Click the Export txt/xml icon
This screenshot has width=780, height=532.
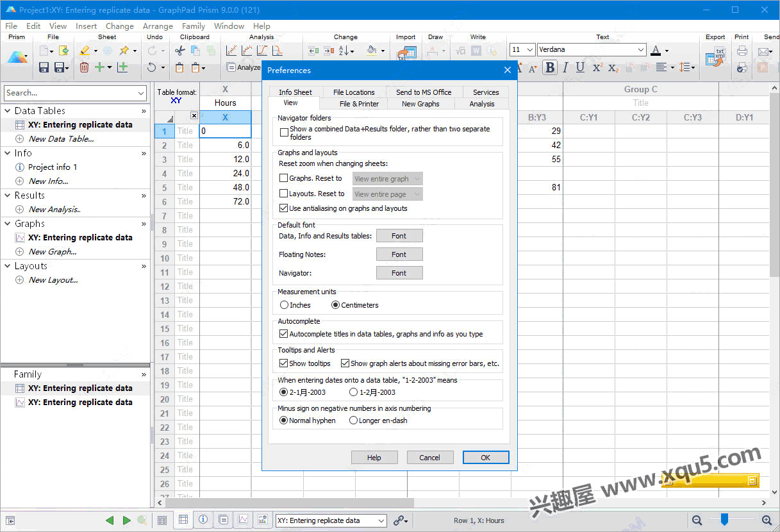tap(715, 56)
